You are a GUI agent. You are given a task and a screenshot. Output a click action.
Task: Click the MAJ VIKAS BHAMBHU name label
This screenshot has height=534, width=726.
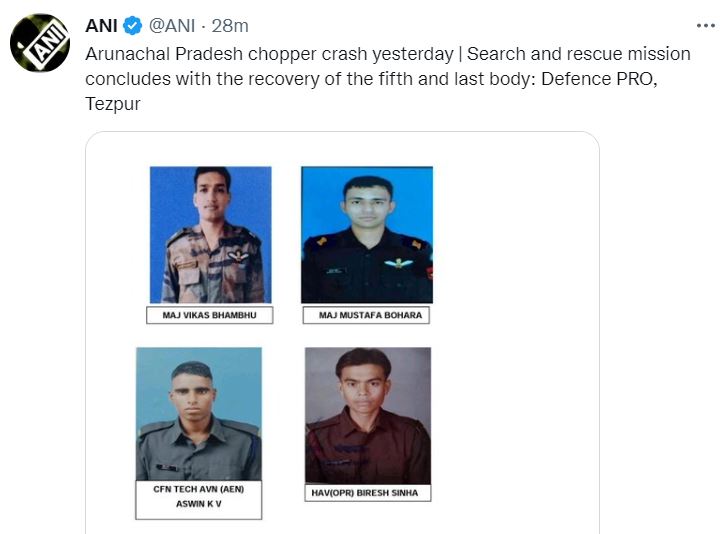click(x=209, y=316)
